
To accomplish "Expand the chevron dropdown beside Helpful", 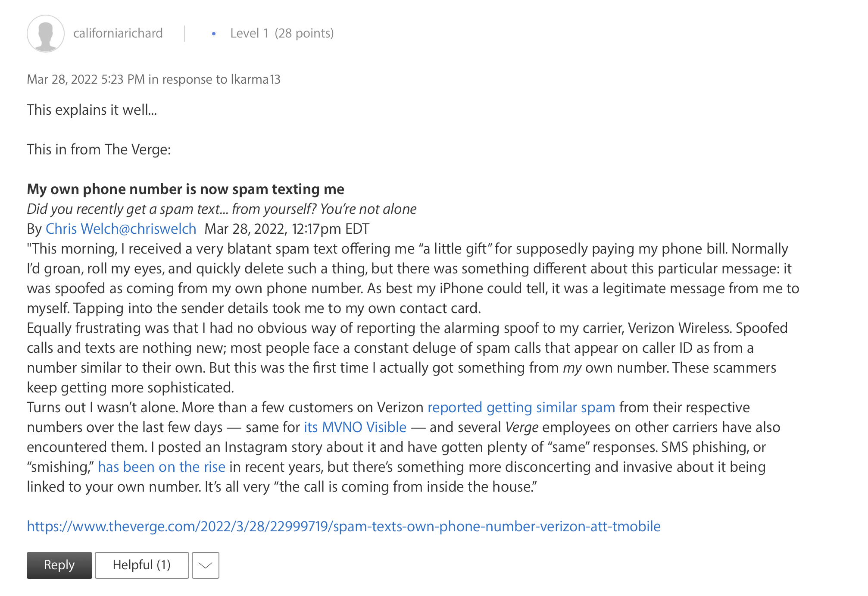I will (x=206, y=565).
